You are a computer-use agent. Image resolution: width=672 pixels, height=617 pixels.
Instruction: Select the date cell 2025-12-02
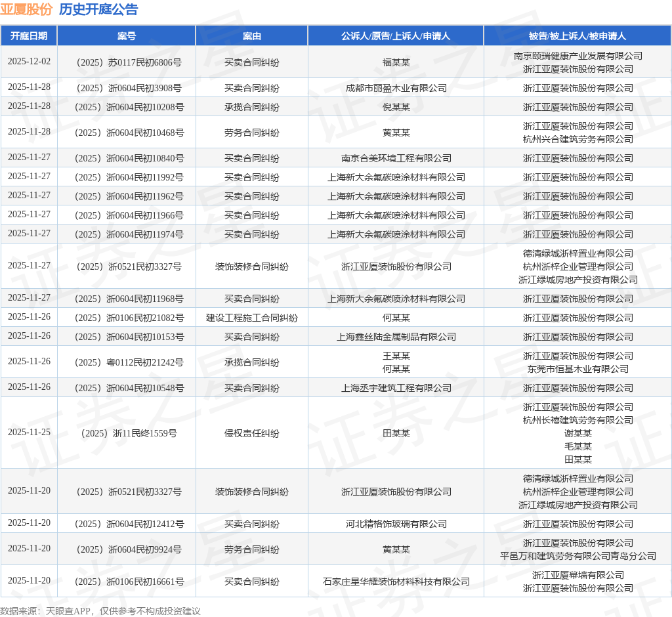[x=29, y=61]
